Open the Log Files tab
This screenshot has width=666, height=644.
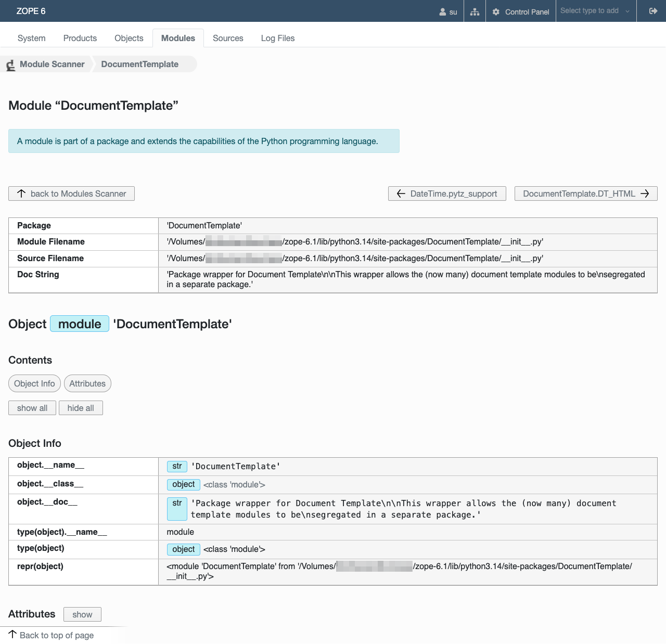(278, 38)
